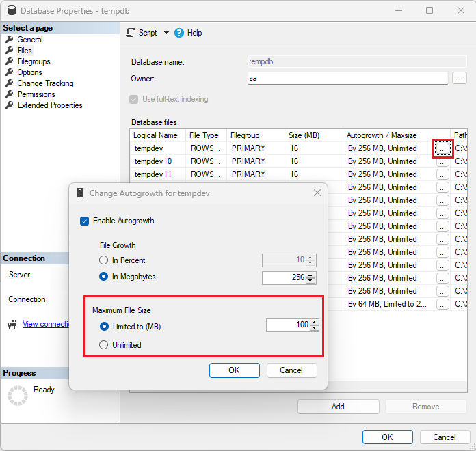Open the Extended Properties page

(x=50, y=105)
